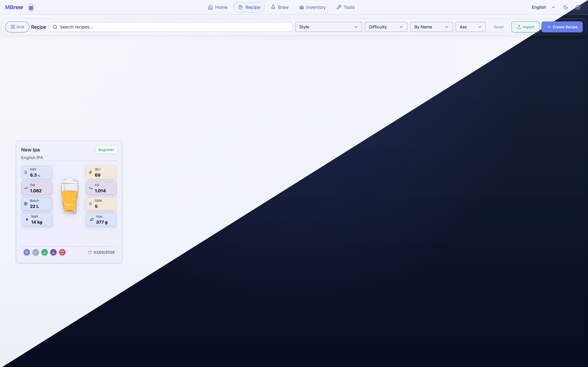This screenshot has height=367, width=588.
Task: Toggle the Grid view button
Action: (17, 27)
